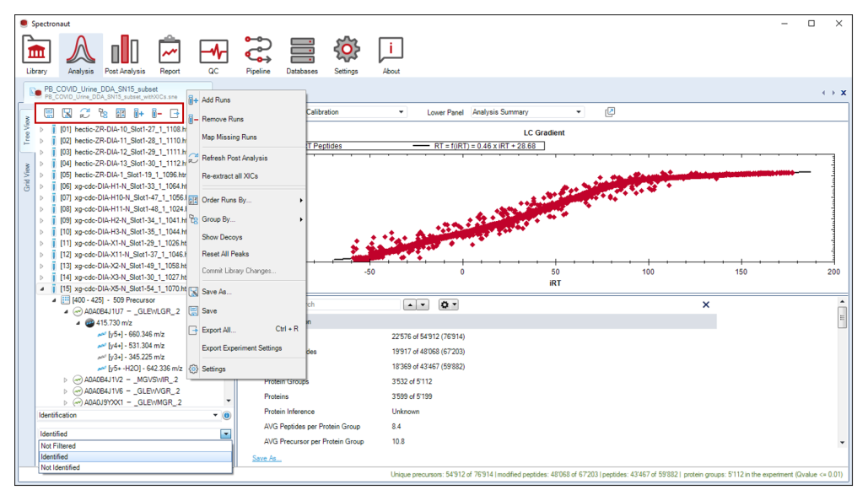Select Reset All Peaks in the menu
868x501 pixels.
click(x=246, y=254)
